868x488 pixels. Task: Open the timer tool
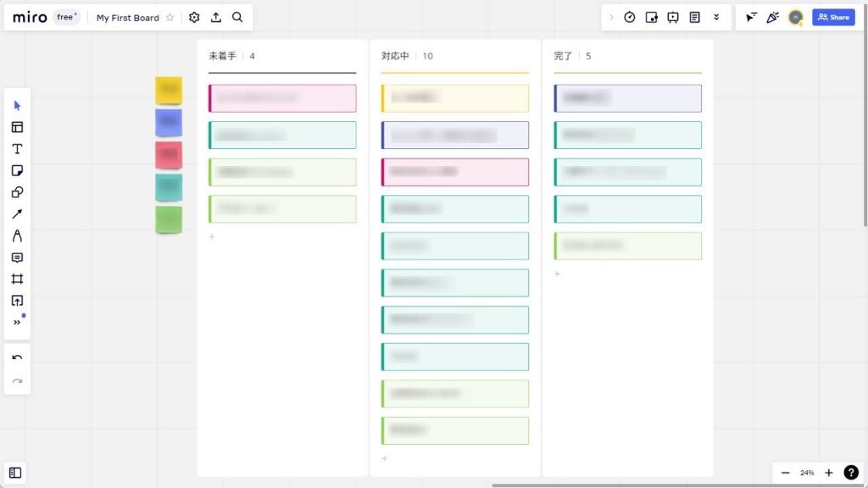point(630,17)
